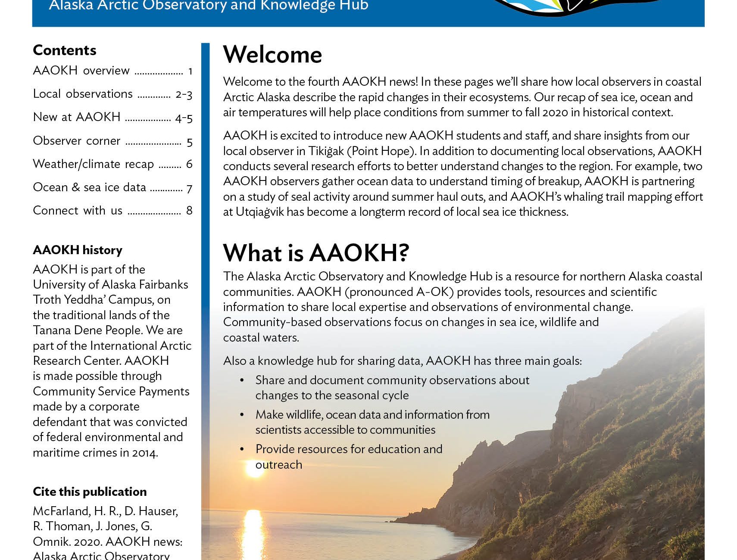
Task: Open the AAOKH overview contents entry
Action: pyautogui.click(x=112, y=71)
